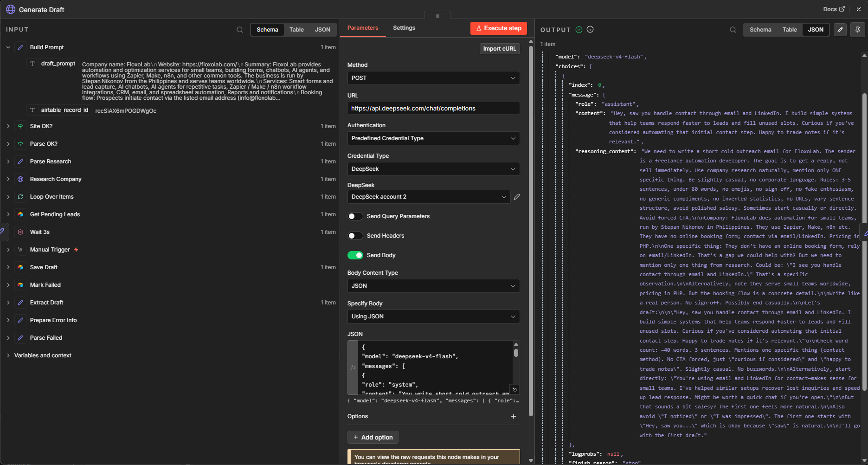868x465 pixels.
Task: Expand the Site OK? node
Action: tap(8, 126)
